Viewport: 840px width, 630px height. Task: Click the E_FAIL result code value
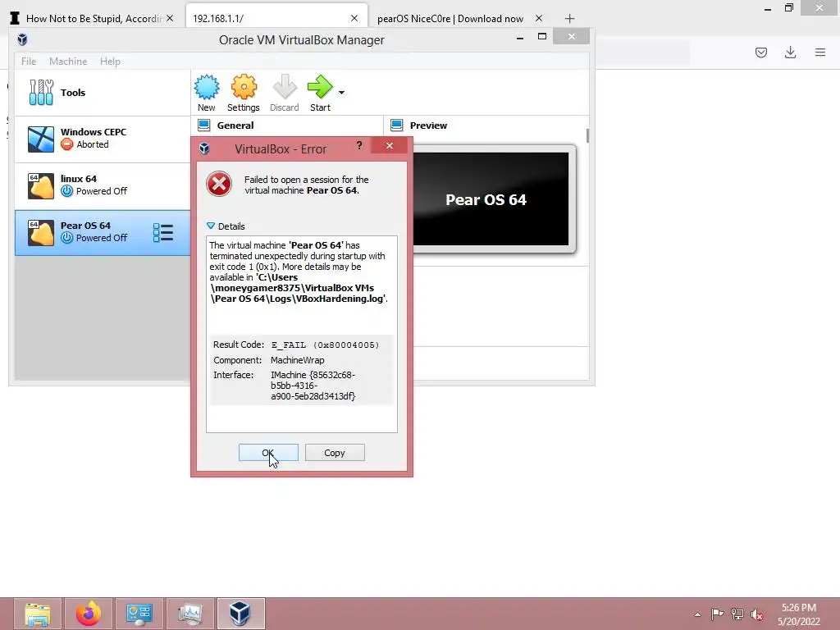coord(325,345)
